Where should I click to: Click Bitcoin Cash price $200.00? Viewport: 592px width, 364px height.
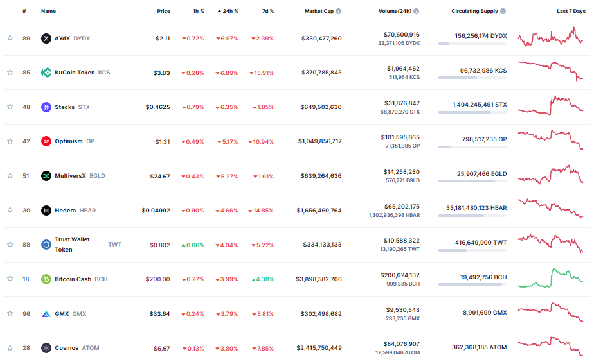coord(158,279)
